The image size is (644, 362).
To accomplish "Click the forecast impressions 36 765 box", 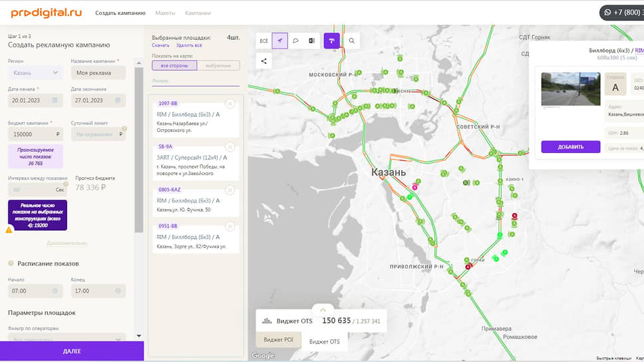I will click(x=35, y=156).
